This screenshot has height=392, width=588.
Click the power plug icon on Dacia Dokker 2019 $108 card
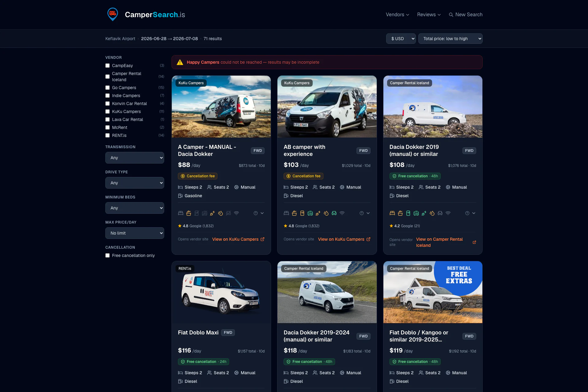pos(424,213)
